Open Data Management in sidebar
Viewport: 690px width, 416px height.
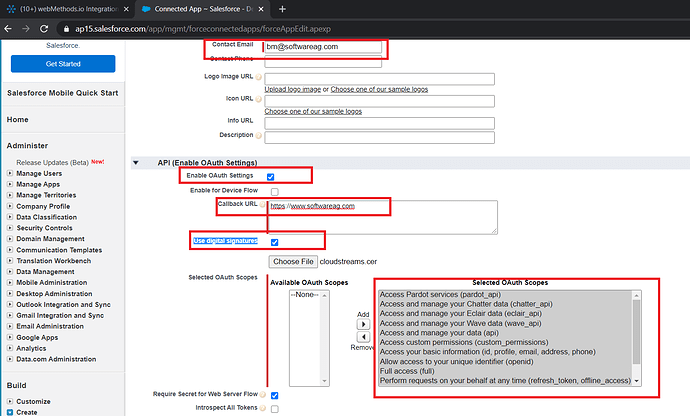click(45, 272)
